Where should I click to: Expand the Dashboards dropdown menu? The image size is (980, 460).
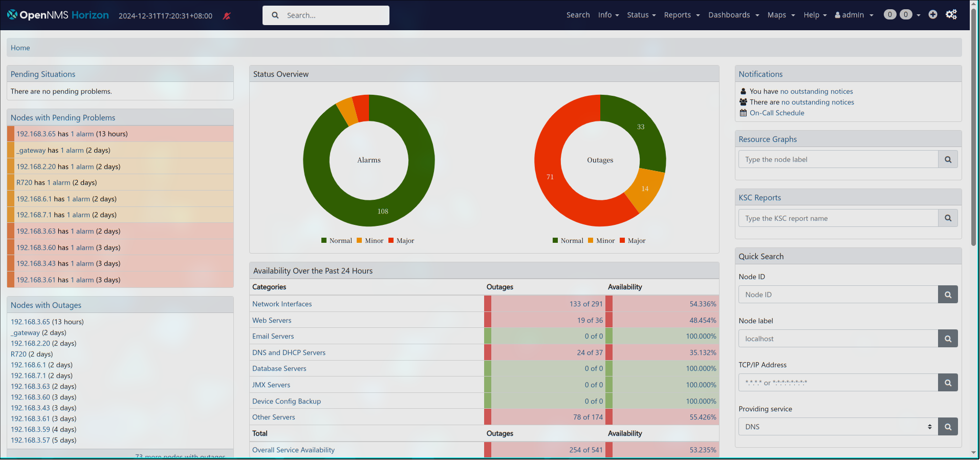733,15
